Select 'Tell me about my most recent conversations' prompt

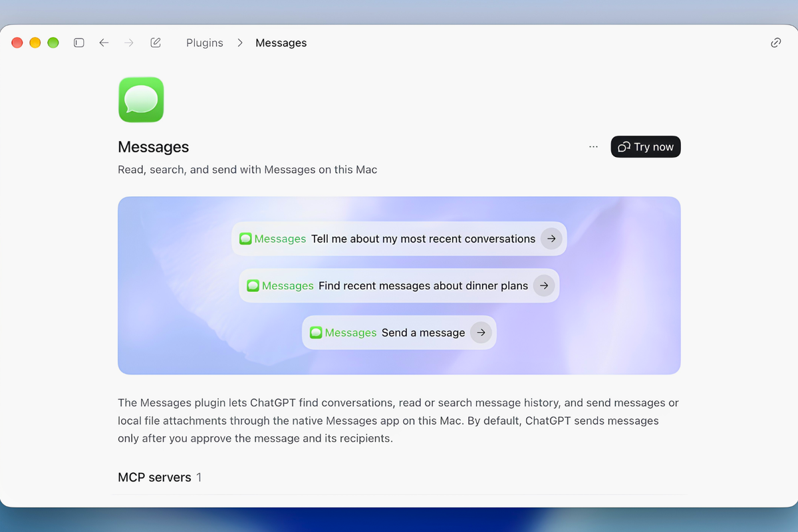click(x=399, y=239)
